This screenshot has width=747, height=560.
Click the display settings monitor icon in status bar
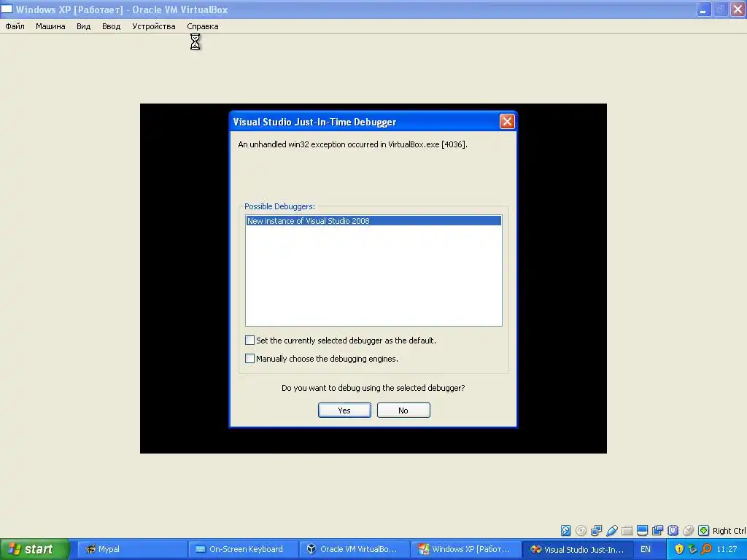click(x=642, y=531)
